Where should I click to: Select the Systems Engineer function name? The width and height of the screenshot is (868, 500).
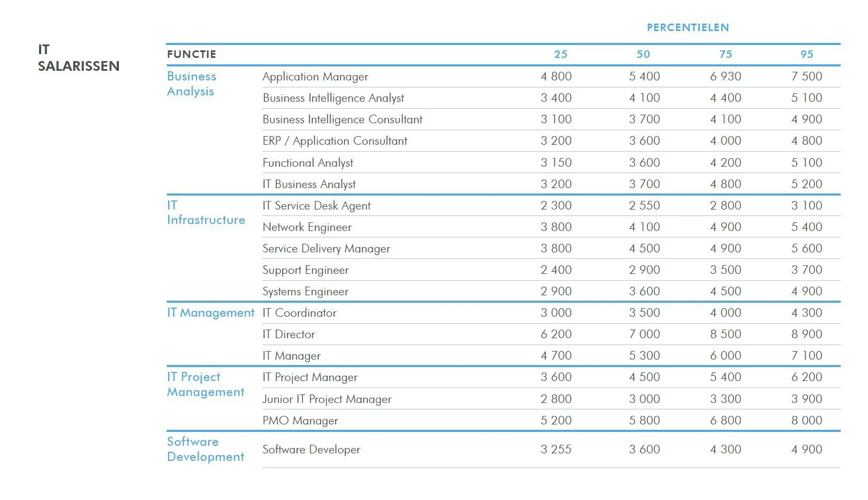click(x=305, y=292)
